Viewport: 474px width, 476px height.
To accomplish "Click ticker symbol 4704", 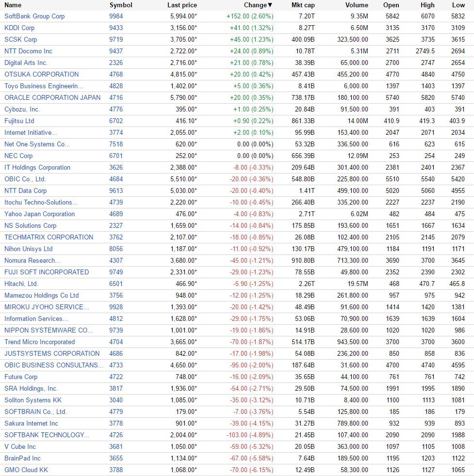I will click(x=116, y=342).
